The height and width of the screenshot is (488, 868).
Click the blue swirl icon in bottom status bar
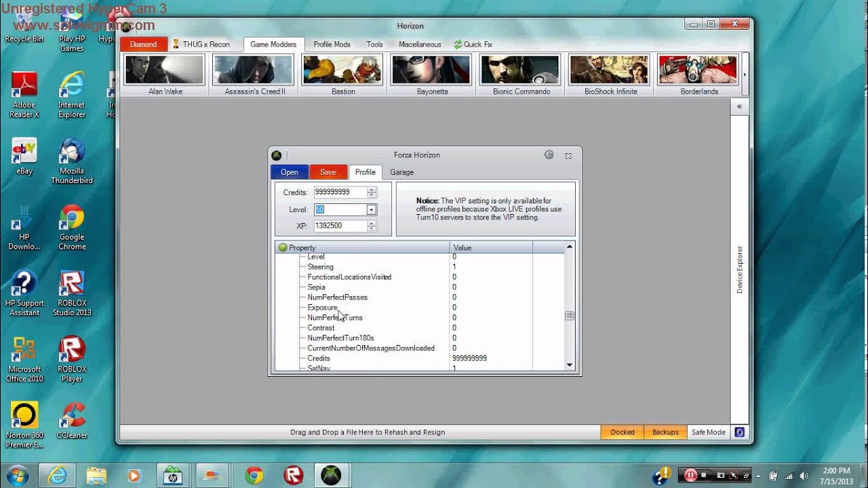(x=739, y=432)
